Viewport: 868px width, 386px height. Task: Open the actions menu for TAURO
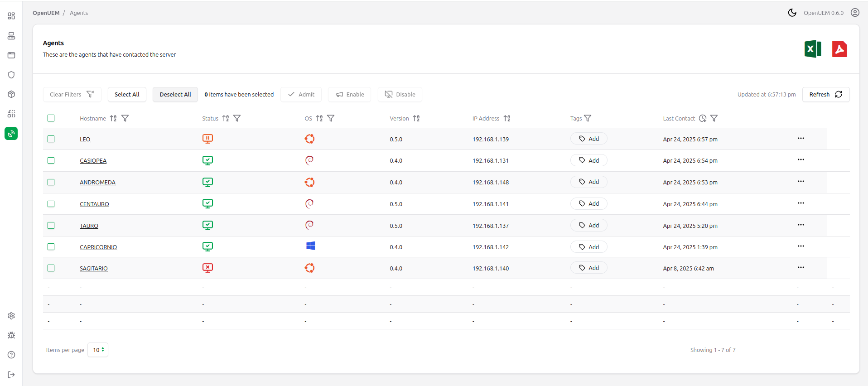tap(801, 225)
